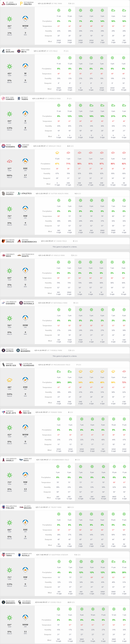Image resolution: width=130 pixels, height=644 pixels.
Task: Click the 47% precipitation at 12 pm Wrigley
Action: 57,164
